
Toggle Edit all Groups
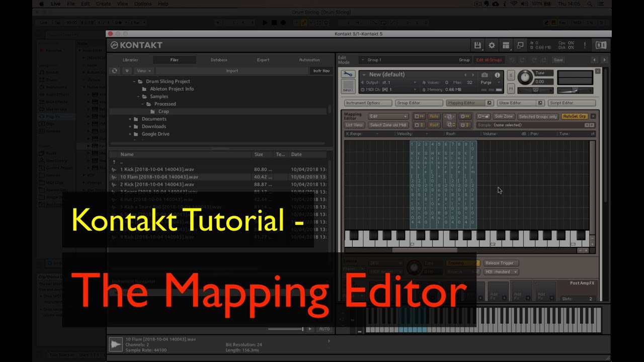489,60
